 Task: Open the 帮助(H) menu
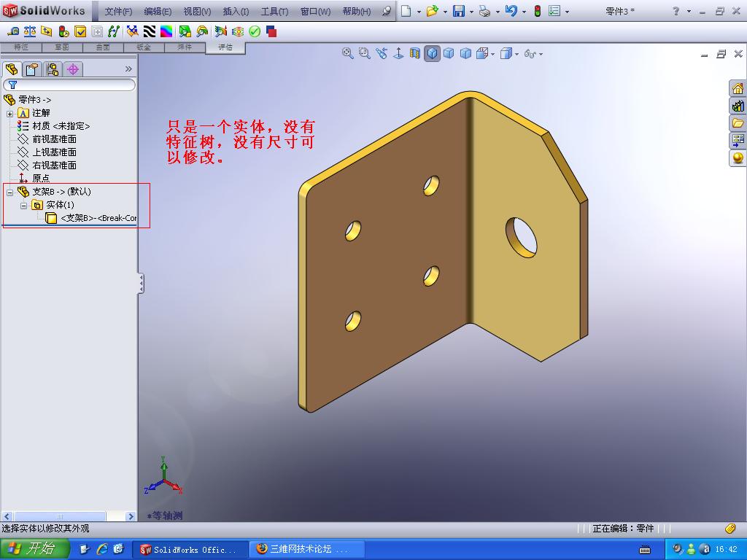(x=356, y=12)
